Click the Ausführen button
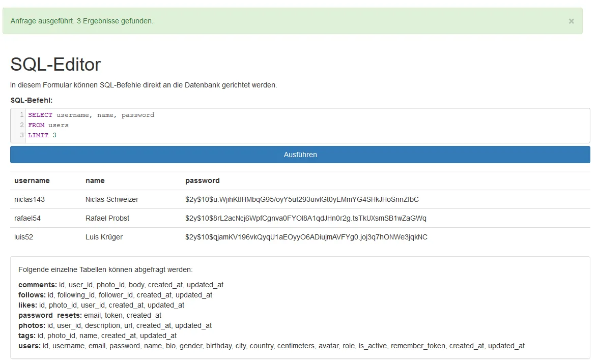Viewport: 598px width, 364px height. pyautogui.click(x=300, y=155)
